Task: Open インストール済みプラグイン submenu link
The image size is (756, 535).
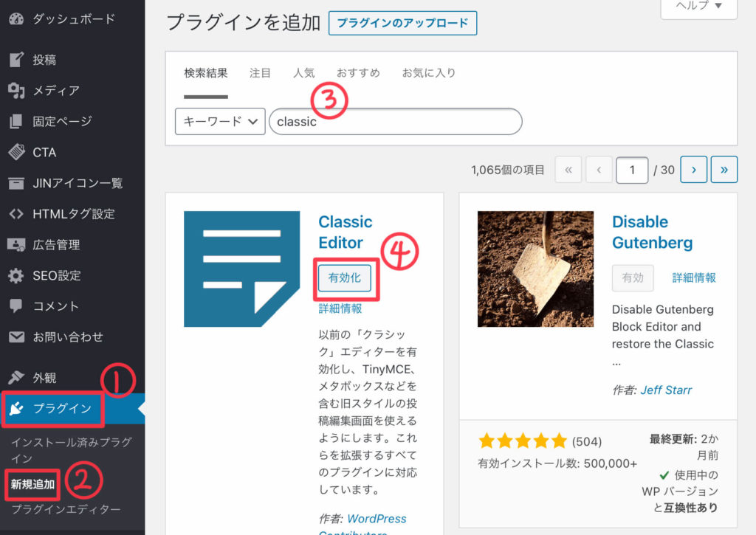Action: [x=72, y=450]
